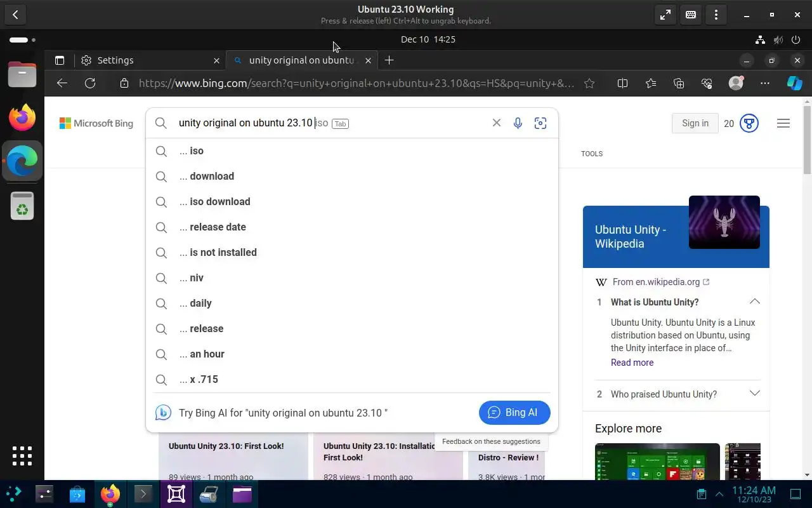
Task: Click the Bing AI button
Action: click(x=514, y=413)
